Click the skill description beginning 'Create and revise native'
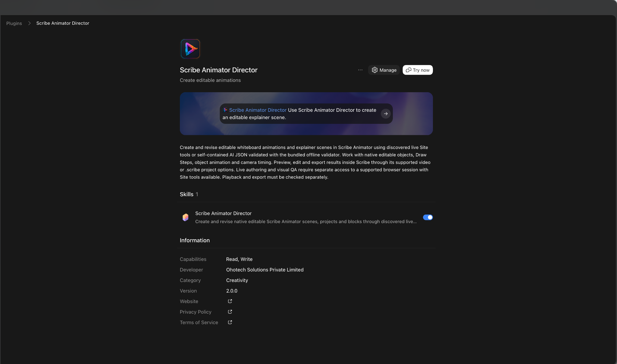Screen dimensions: 617x364 pos(306,221)
